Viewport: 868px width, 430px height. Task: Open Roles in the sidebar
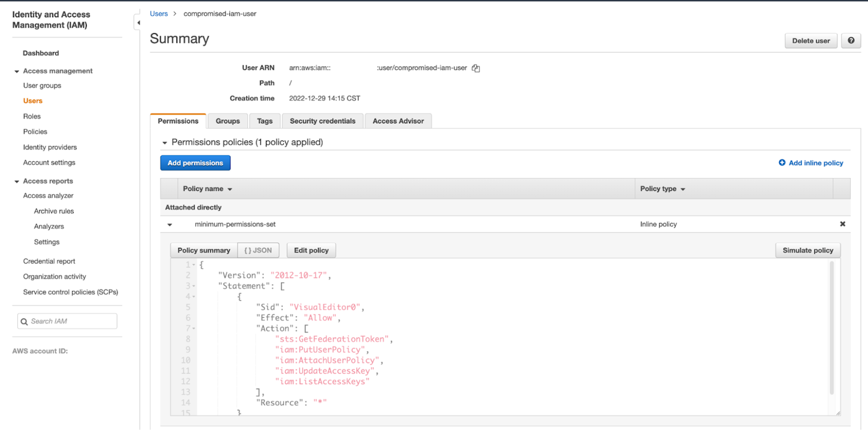click(x=32, y=116)
